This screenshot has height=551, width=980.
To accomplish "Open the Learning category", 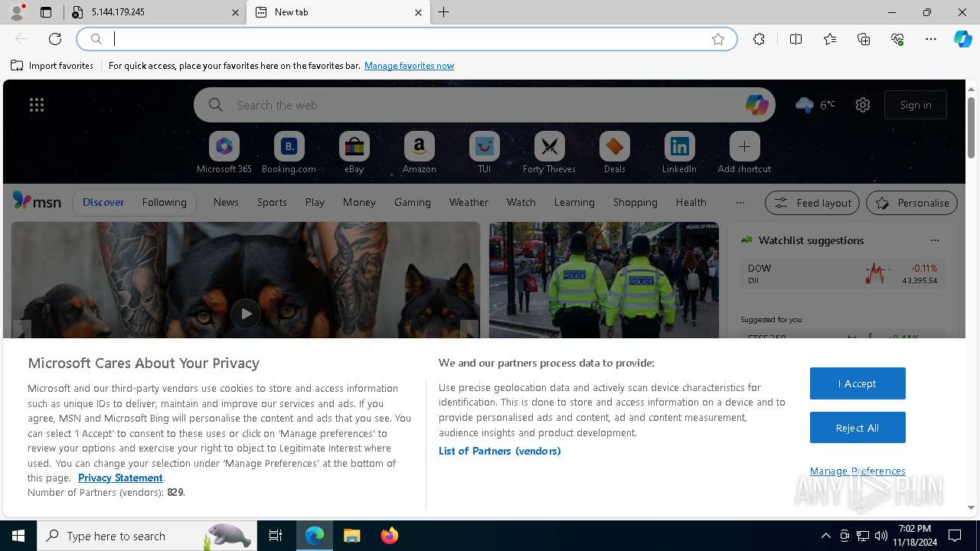I will pyautogui.click(x=574, y=203).
